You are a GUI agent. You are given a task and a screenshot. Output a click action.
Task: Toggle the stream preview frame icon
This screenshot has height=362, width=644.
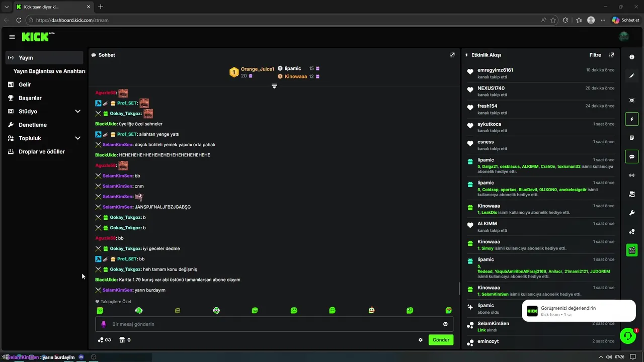point(632,100)
